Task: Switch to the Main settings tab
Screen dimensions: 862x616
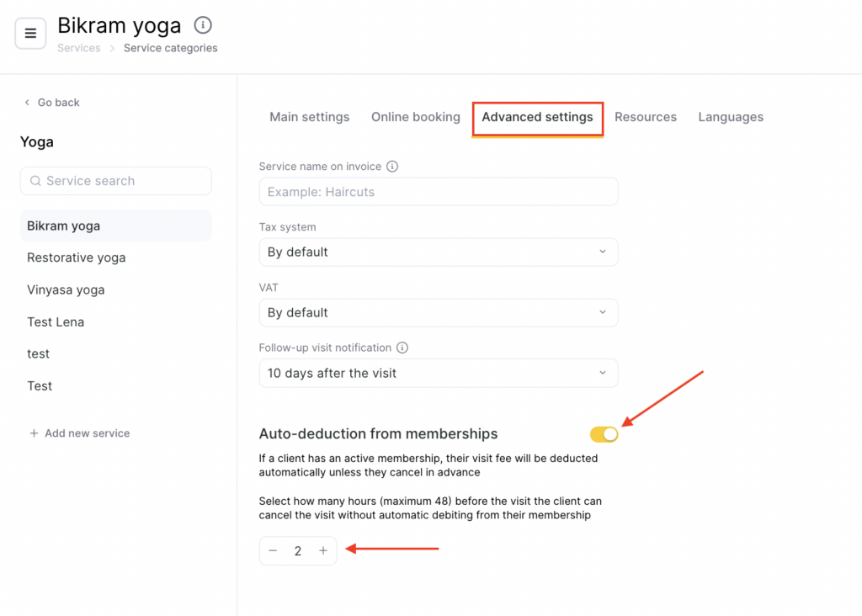Action: pos(309,117)
